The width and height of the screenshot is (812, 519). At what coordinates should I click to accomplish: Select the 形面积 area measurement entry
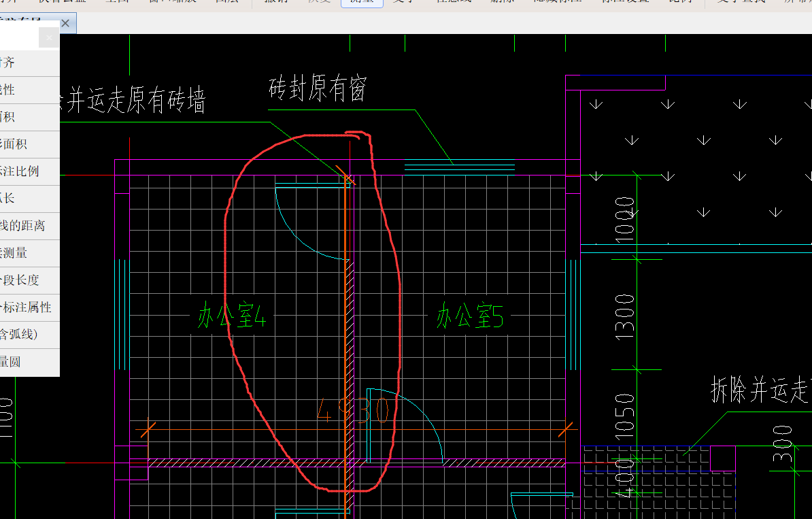click(x=29, y=144)
